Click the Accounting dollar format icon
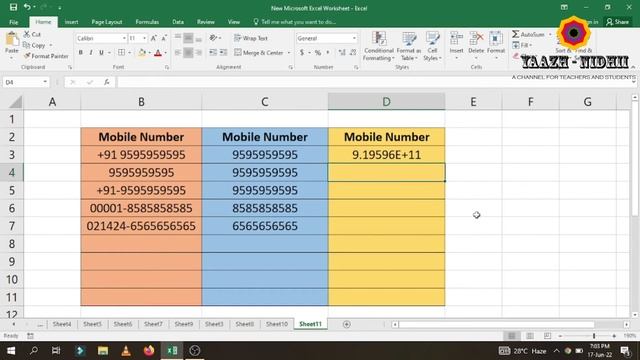The image size is (640, 360). [x=302, y=53]
